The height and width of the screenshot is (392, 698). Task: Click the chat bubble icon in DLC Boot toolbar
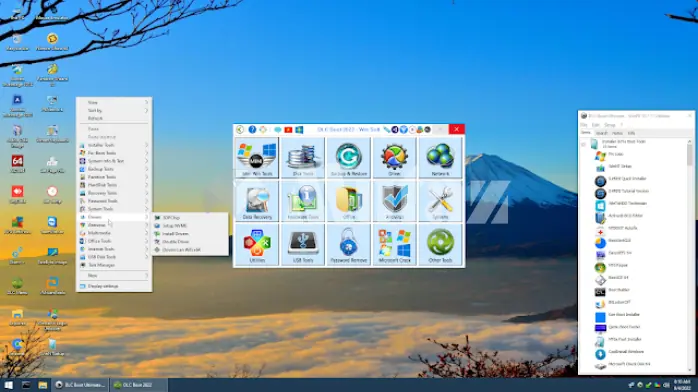(277, 129)
